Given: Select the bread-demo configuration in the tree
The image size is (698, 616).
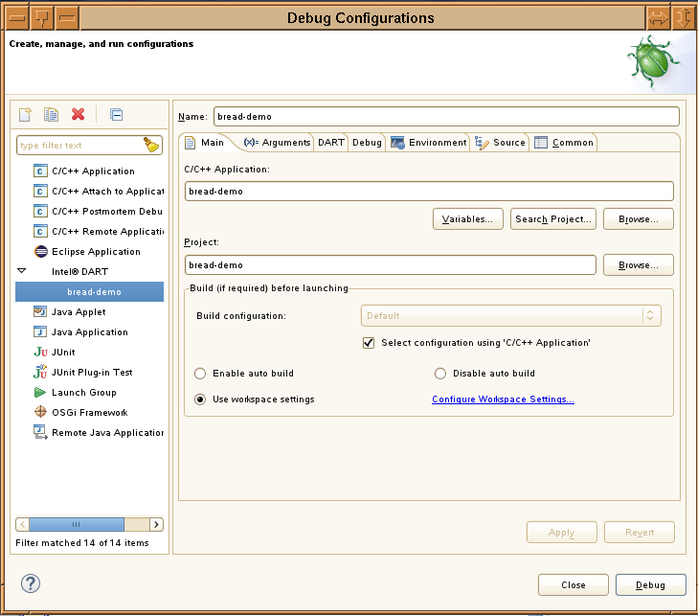Looking at the screenshot, I should tap(94, 292).
